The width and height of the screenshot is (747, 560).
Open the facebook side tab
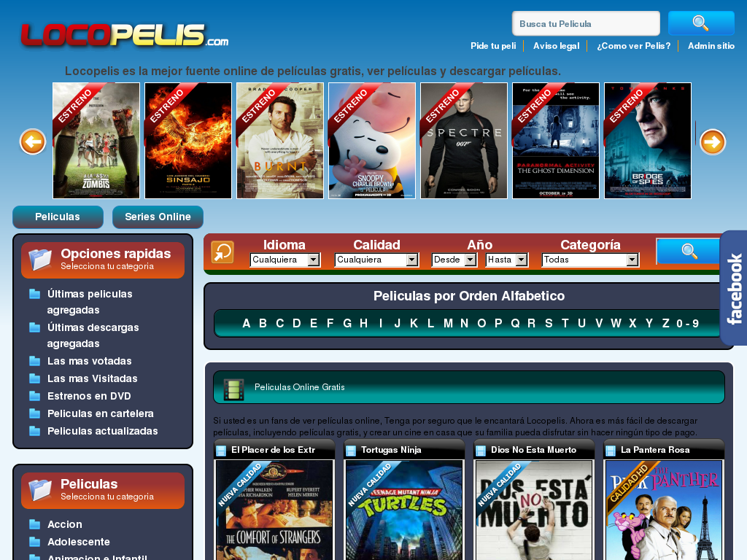734,288
